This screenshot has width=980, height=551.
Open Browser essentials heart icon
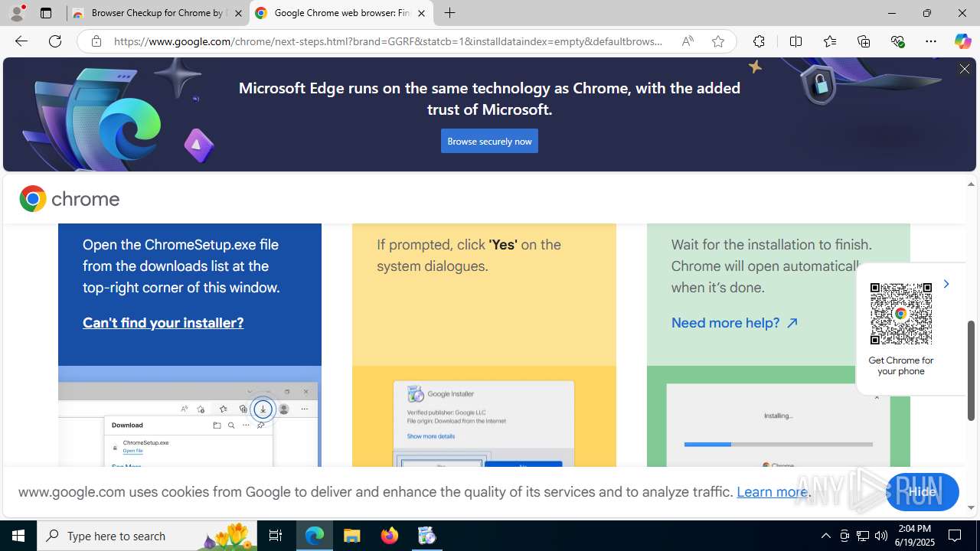click(897, 41)
